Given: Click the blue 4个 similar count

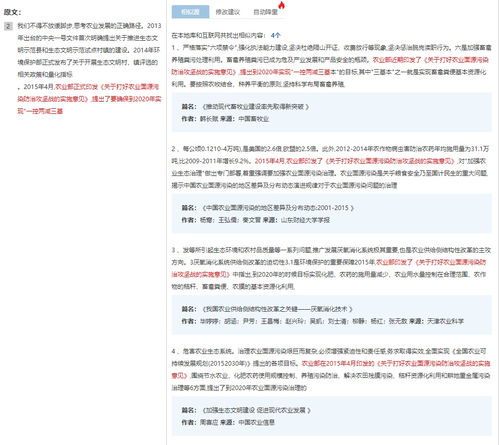Looking at the screenshot, I should click(x=276, y=35).
